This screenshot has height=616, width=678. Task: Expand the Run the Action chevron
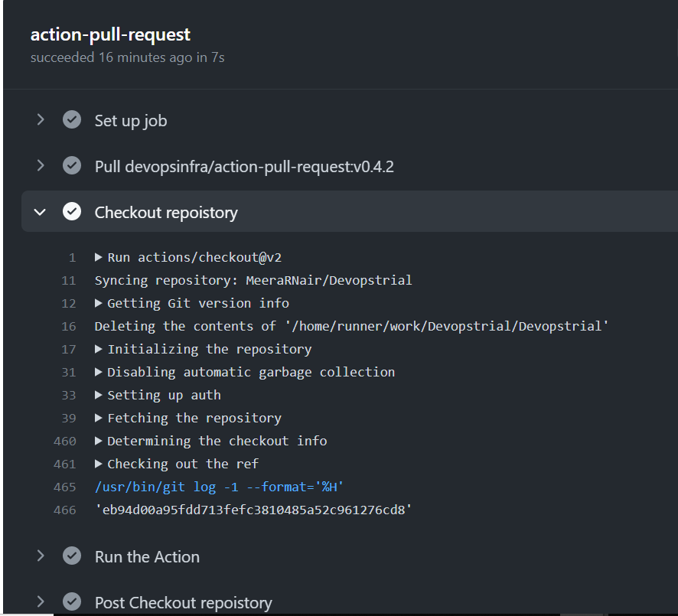[41, 556]
